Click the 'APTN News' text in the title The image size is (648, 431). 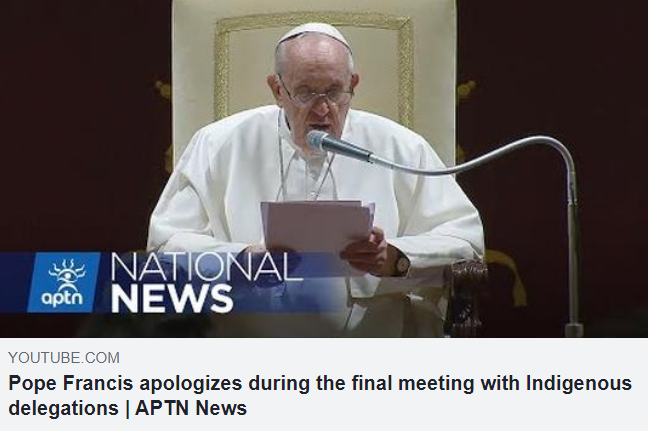(191, 408)
